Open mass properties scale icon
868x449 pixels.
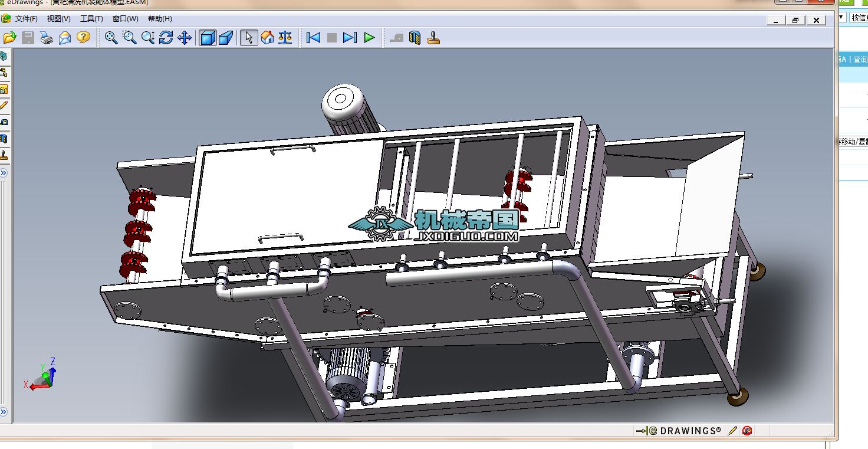pos(285,38)
